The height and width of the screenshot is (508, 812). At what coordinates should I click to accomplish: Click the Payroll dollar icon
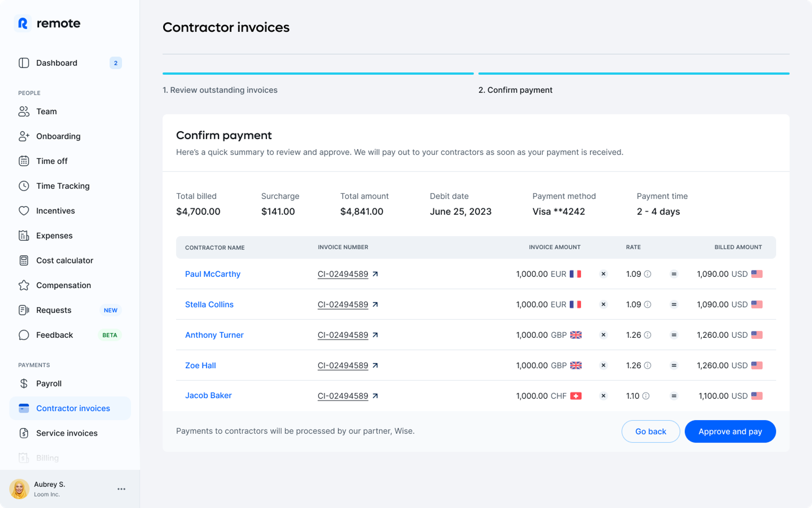point(24,383)
